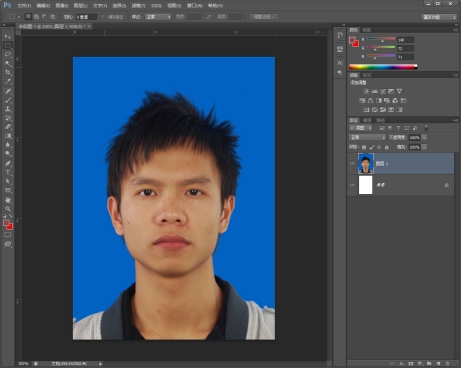Open the Layers panel flyout menu

(455, 120)
